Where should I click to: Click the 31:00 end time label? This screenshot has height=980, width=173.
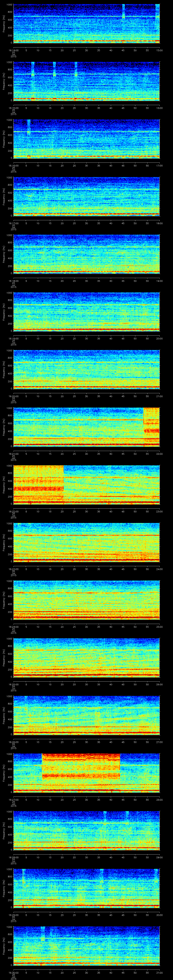click(x=159, y=972)
